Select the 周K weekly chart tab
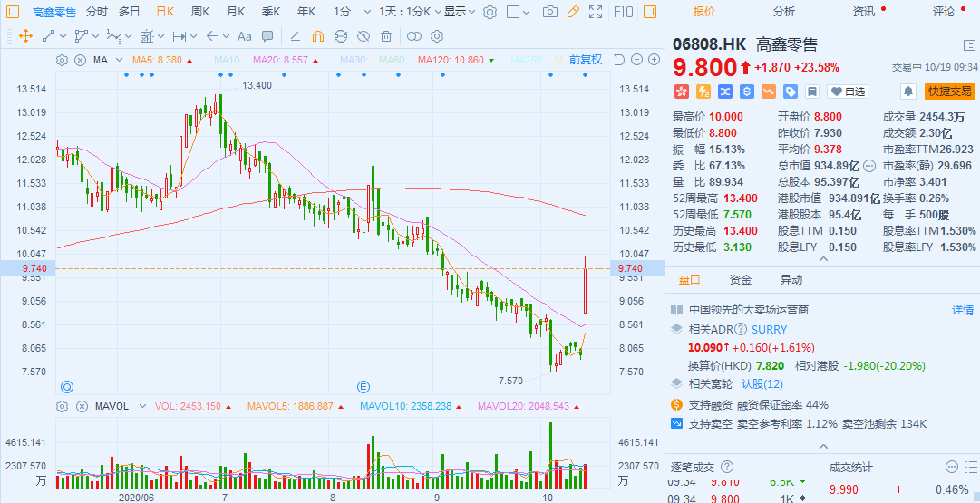Image resolution: width=980 pixels, height=503 pixels. 200,11
